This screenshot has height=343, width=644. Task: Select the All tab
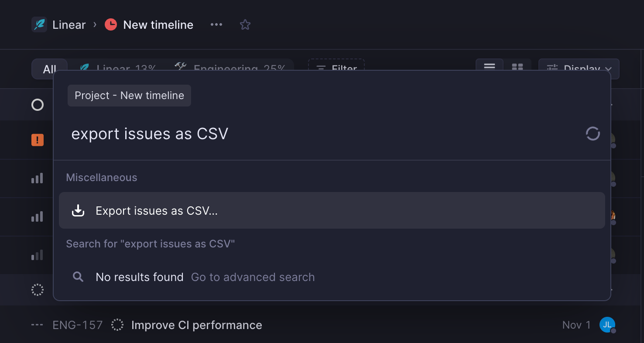49,69
